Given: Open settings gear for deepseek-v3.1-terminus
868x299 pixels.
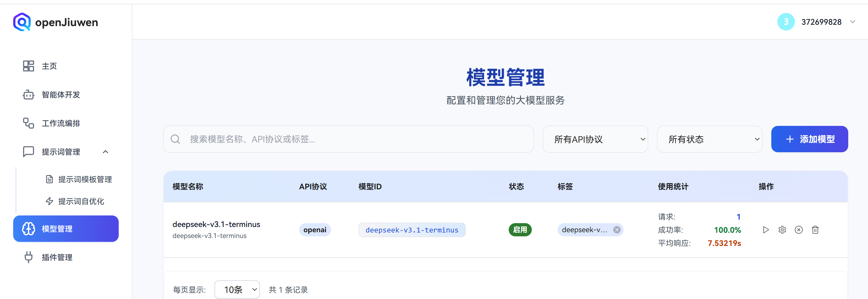Looking at the screenshot, I should [x=782, y=230].
